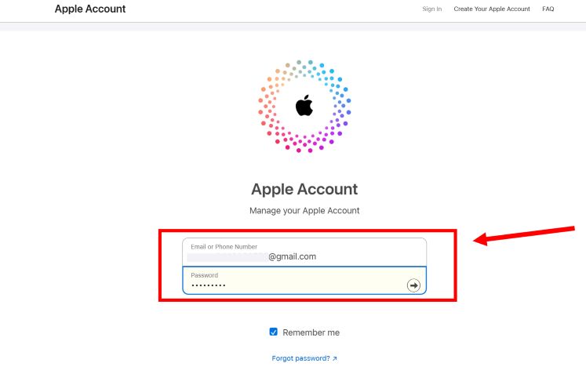586x392 pixels.
Task: Click the large "Apple Account" heading
Action: click(304, 189)
